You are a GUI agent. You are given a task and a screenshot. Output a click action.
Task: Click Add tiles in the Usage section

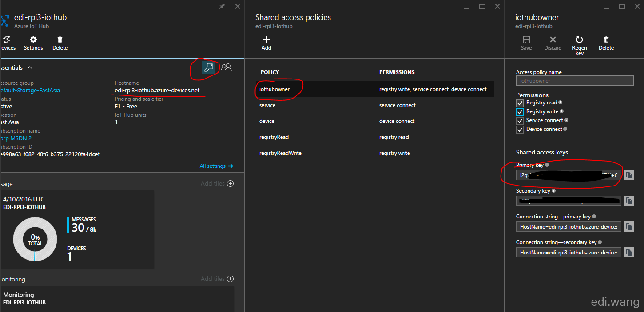pos(217,183)
